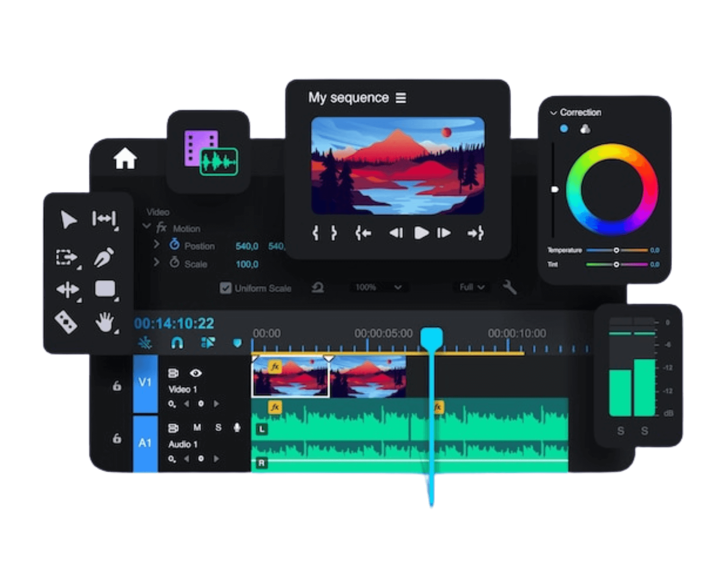Select the Selection arrow tool

[68, 220]
